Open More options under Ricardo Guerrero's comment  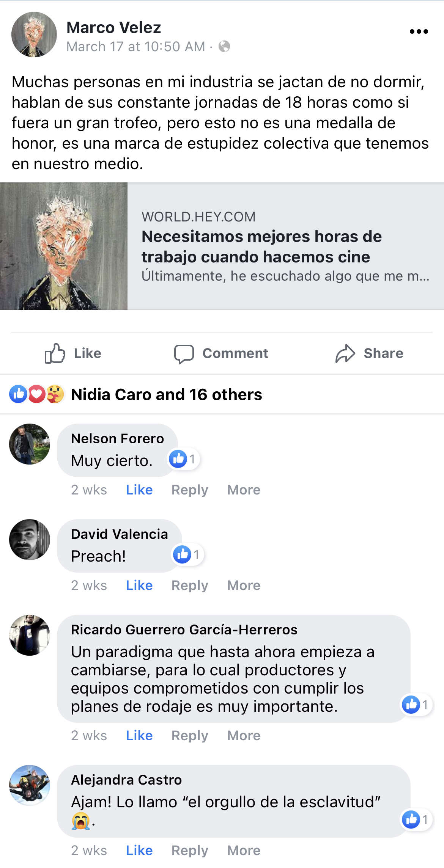(x=244, y=736)
